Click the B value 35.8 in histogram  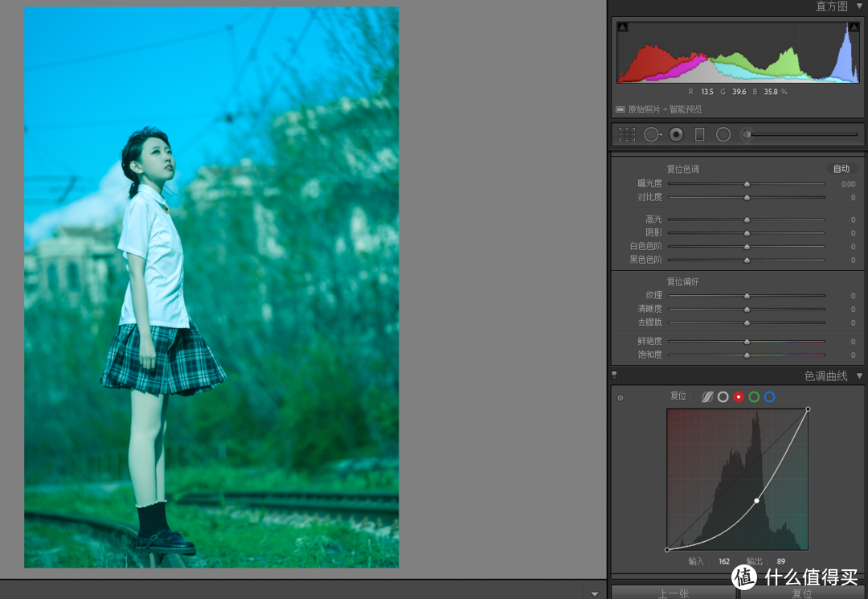(x=771, y=92)
